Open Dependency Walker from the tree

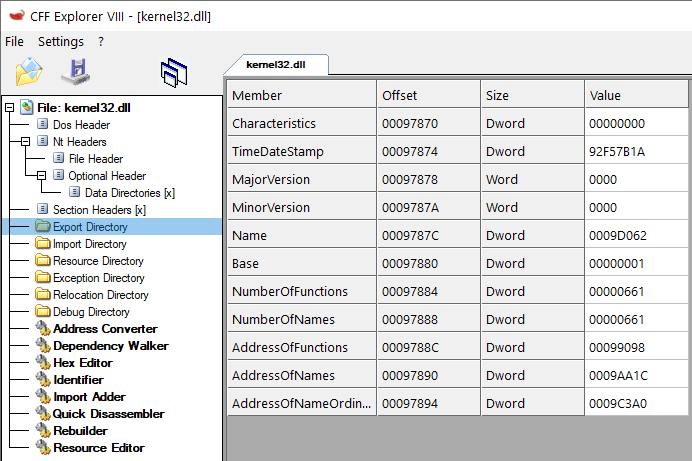[111, 345]
